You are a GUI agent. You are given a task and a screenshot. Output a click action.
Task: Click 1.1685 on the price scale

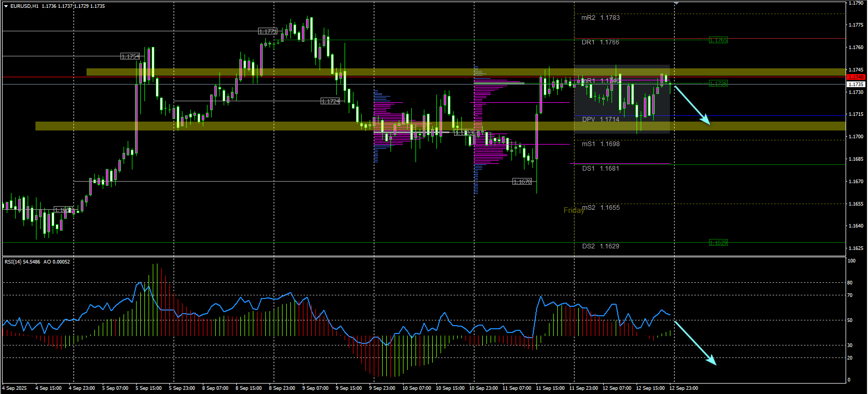(x=855, y=159)
